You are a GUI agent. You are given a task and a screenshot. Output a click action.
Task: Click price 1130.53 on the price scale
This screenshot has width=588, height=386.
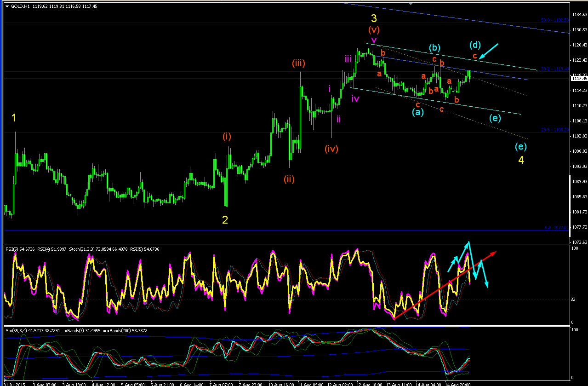pyautogui.click(x=580, y=30)
